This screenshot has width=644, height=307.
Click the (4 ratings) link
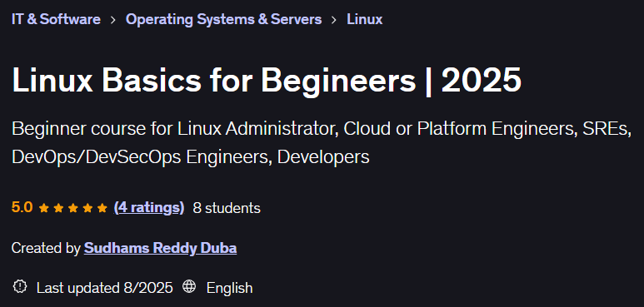tap(148, 208)
